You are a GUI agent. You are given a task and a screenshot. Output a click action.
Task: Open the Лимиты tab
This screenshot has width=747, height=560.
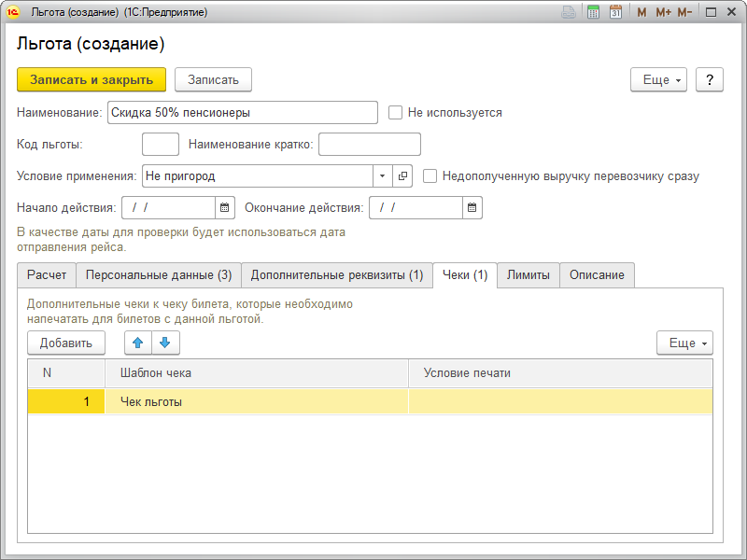529,275
